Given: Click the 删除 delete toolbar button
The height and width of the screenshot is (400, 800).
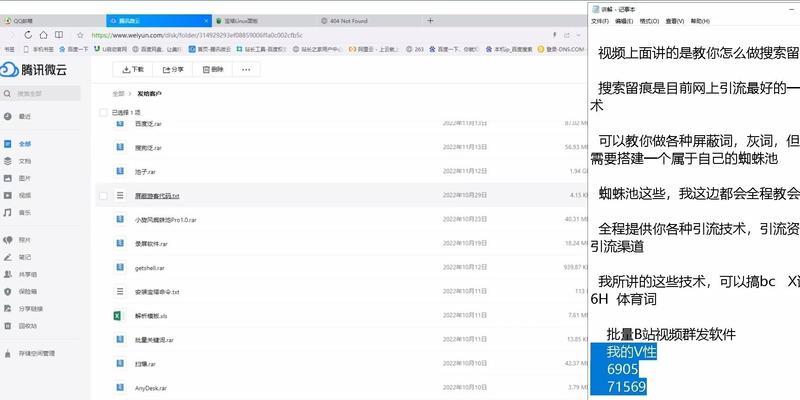Looking at the screenshot, I should 213,70.
